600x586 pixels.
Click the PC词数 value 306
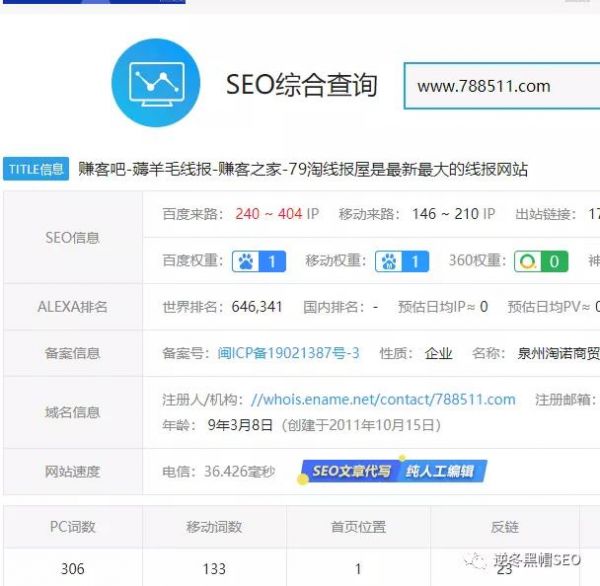(72, 568)
